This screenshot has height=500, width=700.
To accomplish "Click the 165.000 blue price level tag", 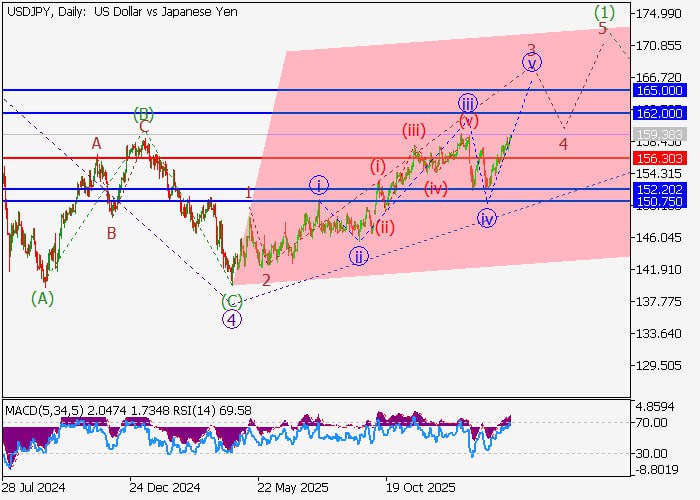I will [x=660, y=90].
